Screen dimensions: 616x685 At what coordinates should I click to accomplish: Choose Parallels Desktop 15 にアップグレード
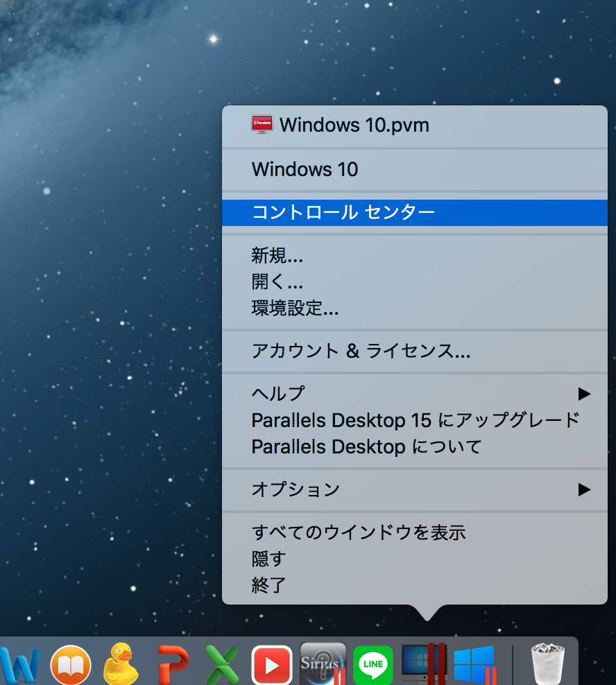[415, 420]
